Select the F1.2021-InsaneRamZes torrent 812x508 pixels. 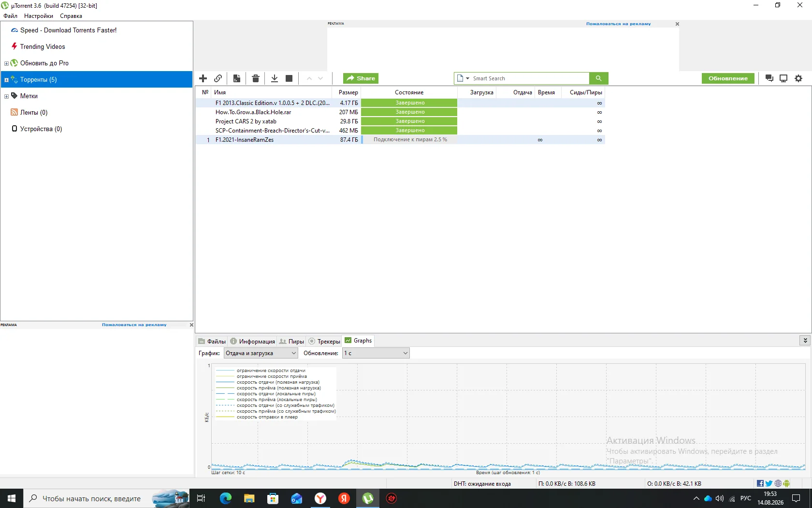pyautogui.click(x=400, y=140)
